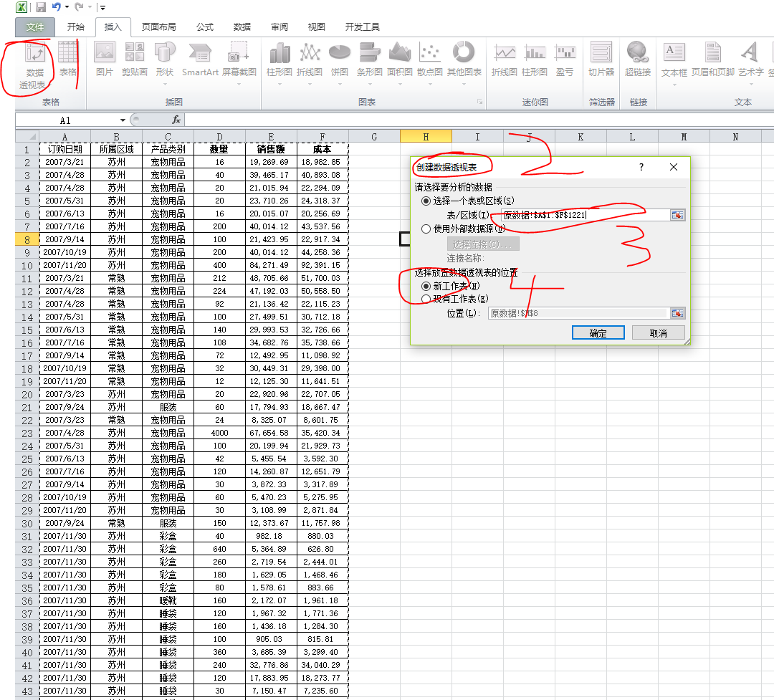Select 现有工作表 radio button
Image resolution: width=774 pixels, height=700 pixels.
pos(426,299)
